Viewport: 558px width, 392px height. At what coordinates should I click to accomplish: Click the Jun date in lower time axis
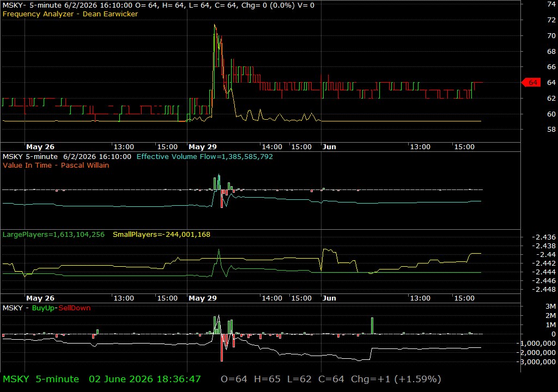tap(329, 298)
